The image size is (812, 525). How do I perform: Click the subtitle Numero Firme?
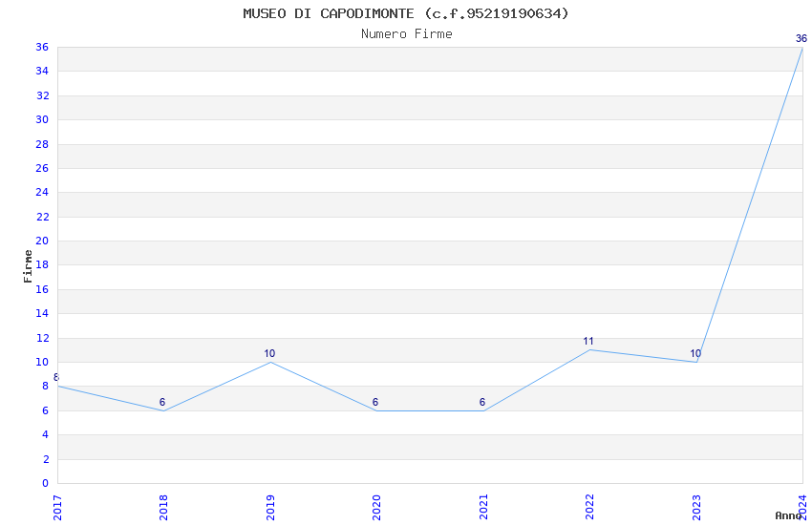pyautogui.click(x=407, y=34)
